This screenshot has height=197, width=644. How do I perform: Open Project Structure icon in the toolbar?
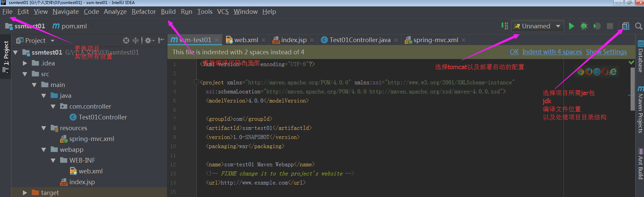625,26
